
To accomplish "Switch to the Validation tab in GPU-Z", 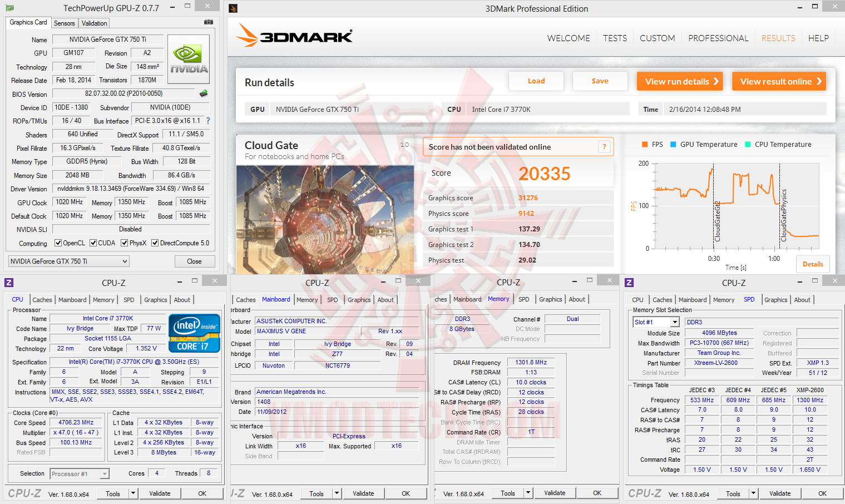I will click(94, 23).
